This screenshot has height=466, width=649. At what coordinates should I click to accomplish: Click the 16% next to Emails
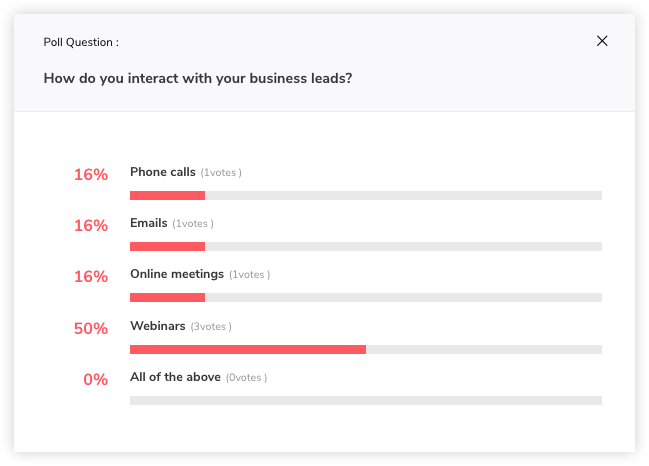tap(90, 226)
